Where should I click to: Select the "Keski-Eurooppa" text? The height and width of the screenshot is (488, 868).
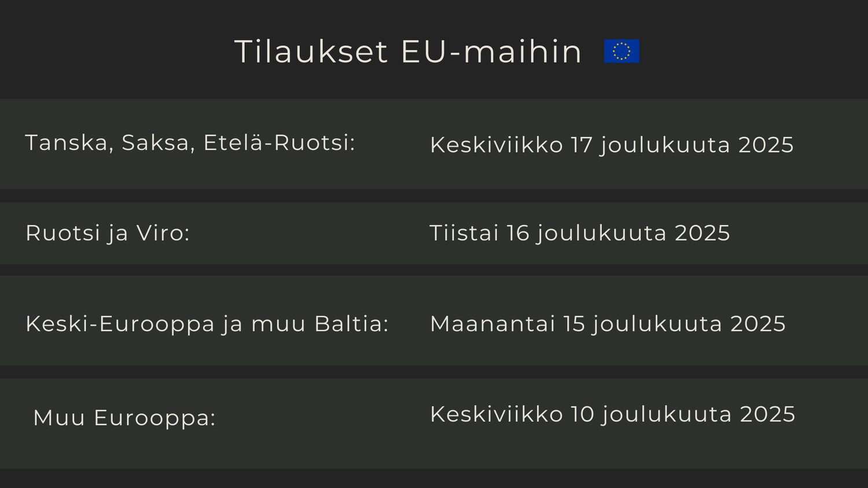pos(120,324)
